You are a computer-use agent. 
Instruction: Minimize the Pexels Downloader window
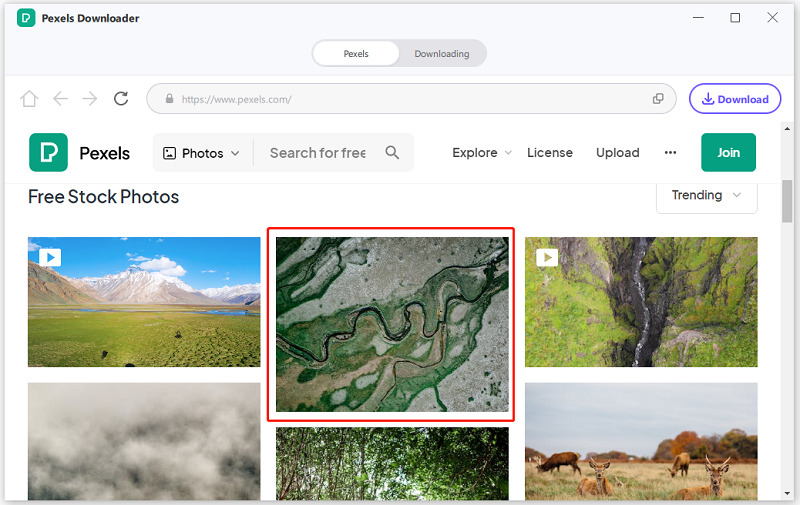(698, 18)
